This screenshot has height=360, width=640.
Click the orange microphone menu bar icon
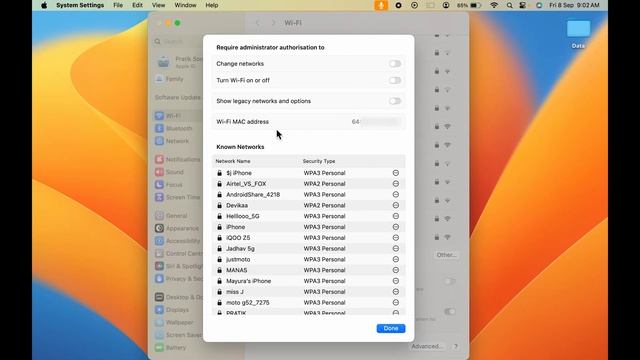pyautogui.click(x=381, y=5)
